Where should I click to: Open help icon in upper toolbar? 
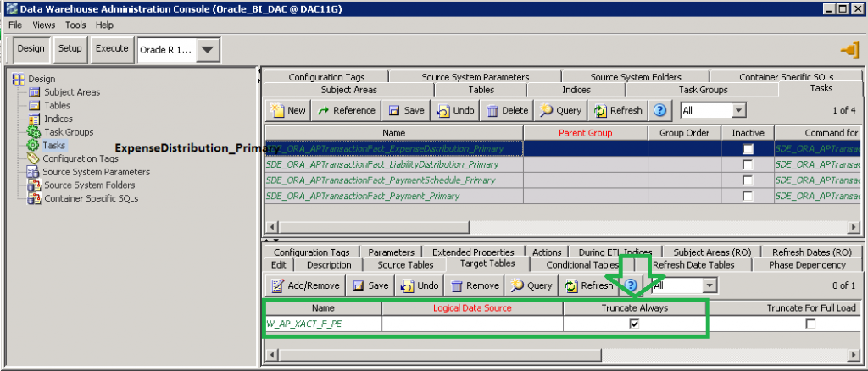point(659,111)
